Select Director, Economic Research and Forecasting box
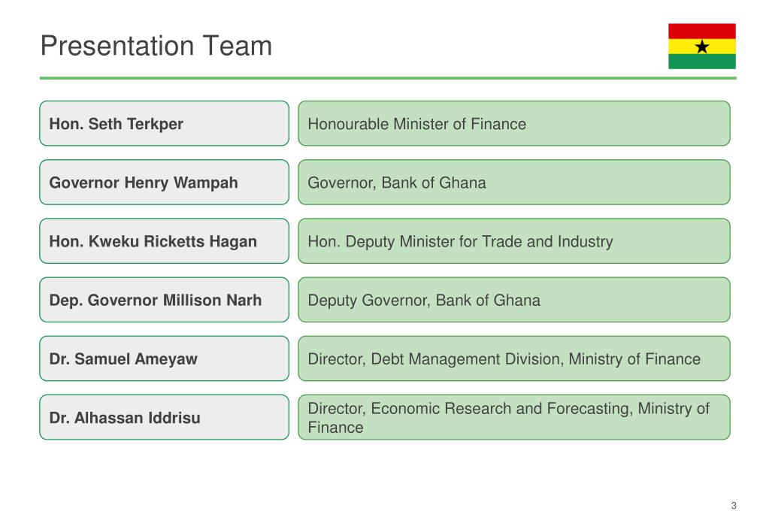The image size is (769, 532). pyautogui.click(x=514, y=417)
